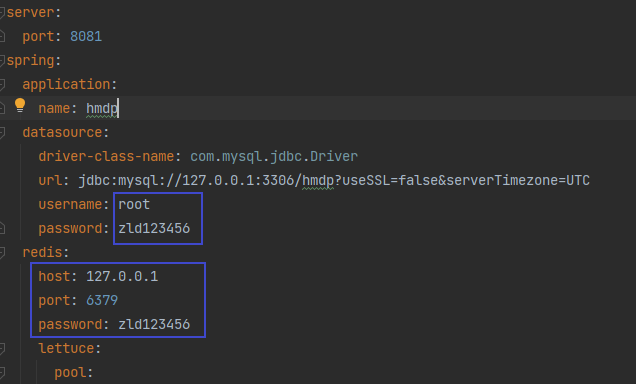Viewport: 636px width, 384px height.
Task: Collapse the application block fold marker
Action: coord(2,84)
